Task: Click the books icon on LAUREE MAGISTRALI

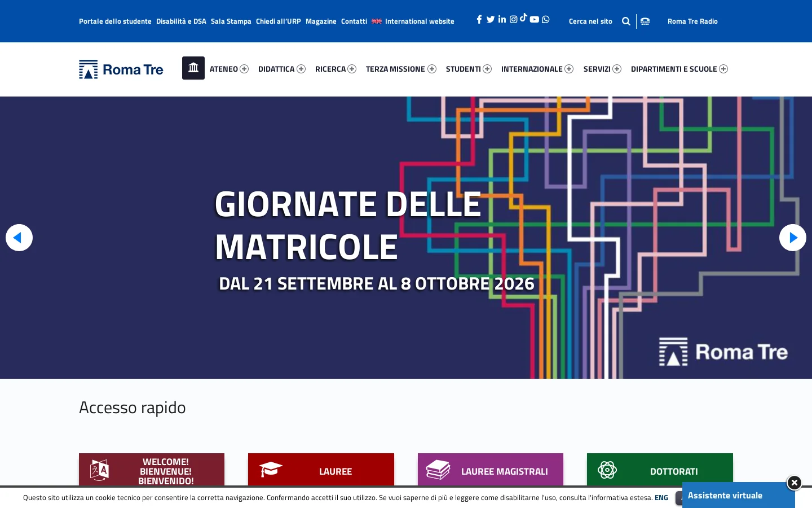Action: click(438, 470)
